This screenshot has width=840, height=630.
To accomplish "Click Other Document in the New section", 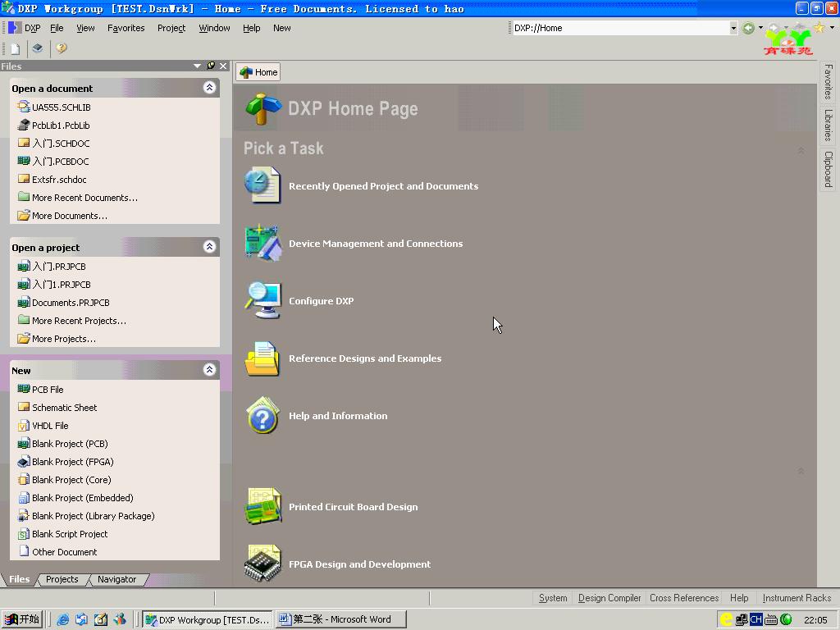I will pyautogui.click(x=64, y=552).
